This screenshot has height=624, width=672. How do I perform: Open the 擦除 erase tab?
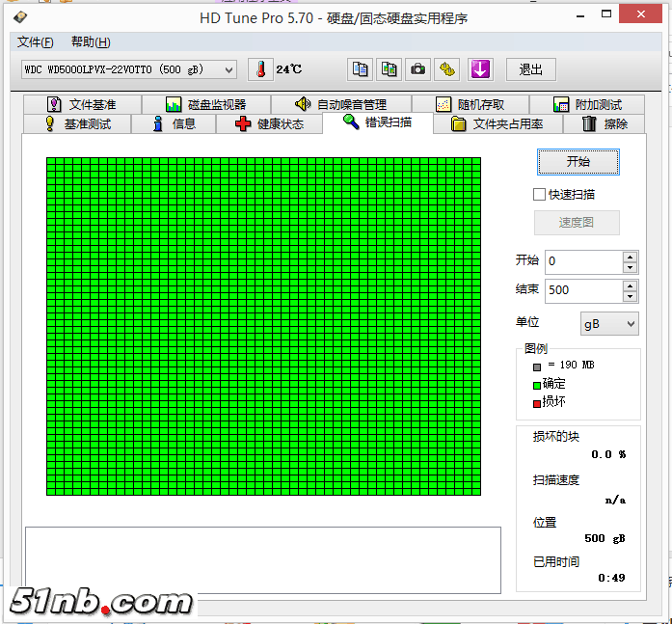(x=605, y=124)
